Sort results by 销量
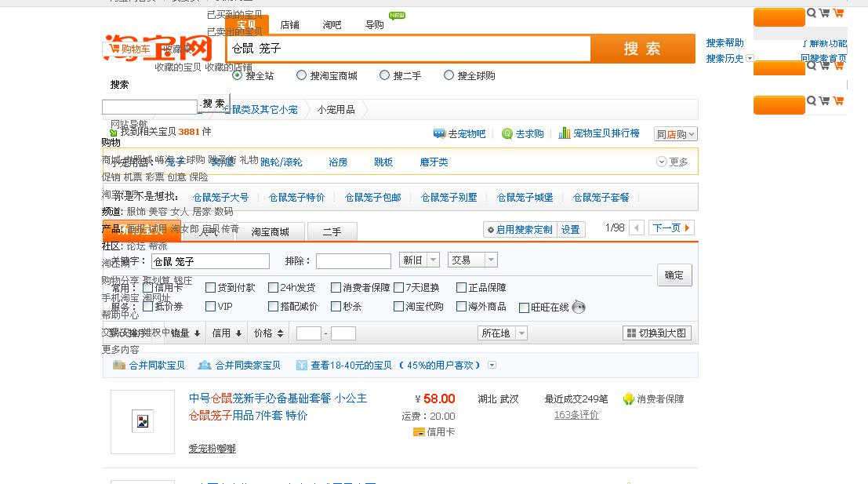The image size is (868, 484). pos(186,333)
